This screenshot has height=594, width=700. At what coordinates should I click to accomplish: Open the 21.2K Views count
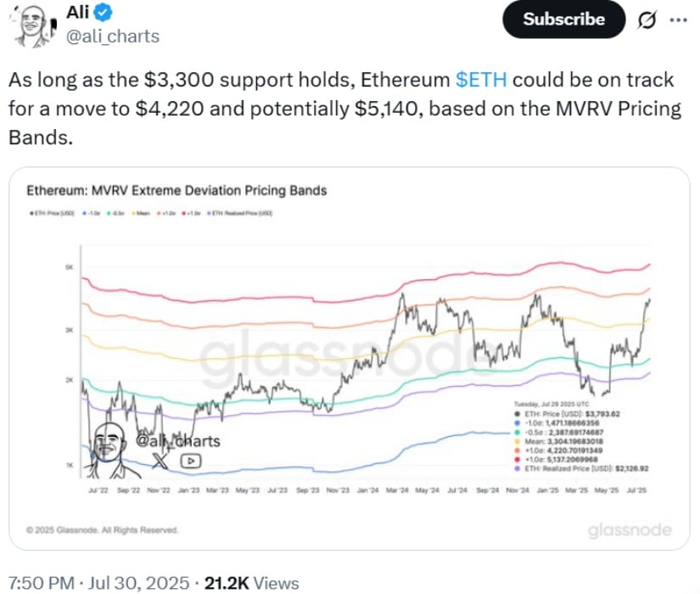pos(251,583)
